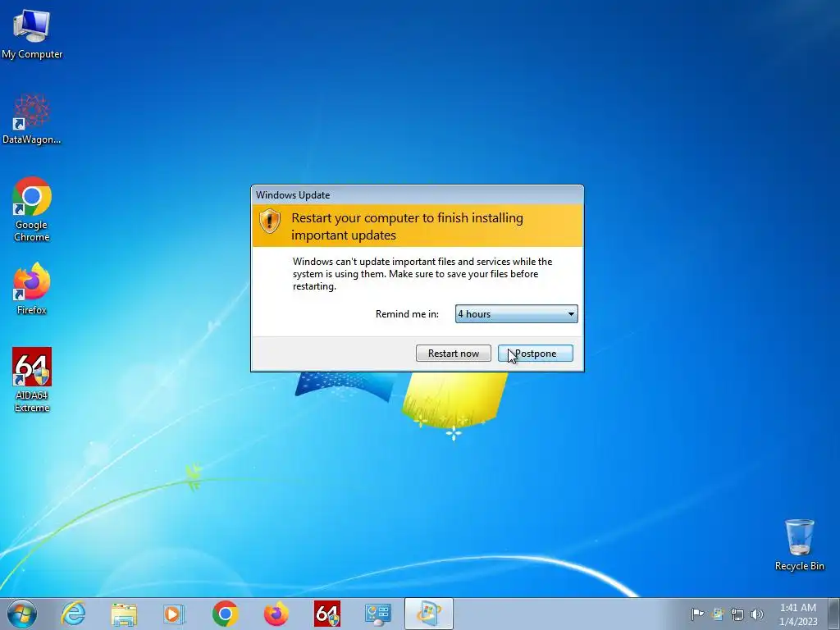Open Windows Explorer folder in taskbar
The width and height of the screenshot is (840, 630).
point(124,614)
